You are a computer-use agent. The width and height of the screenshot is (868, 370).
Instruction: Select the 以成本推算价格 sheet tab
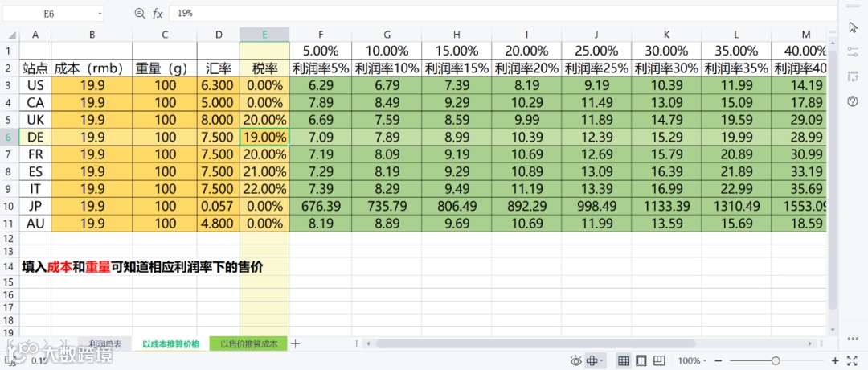pos(171,344)
